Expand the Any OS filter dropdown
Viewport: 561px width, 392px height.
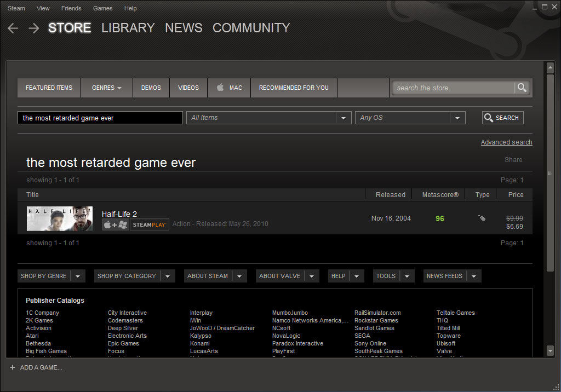click(x=457, y=118)
